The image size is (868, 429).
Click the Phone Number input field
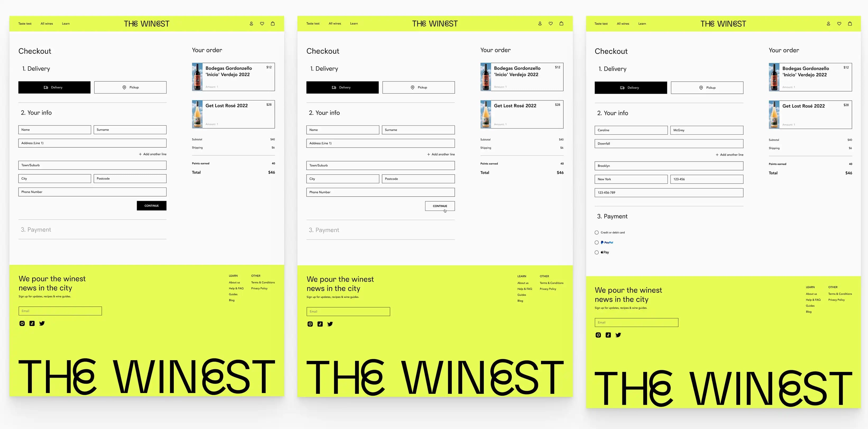pyautogui.click(x=92, y=192)
